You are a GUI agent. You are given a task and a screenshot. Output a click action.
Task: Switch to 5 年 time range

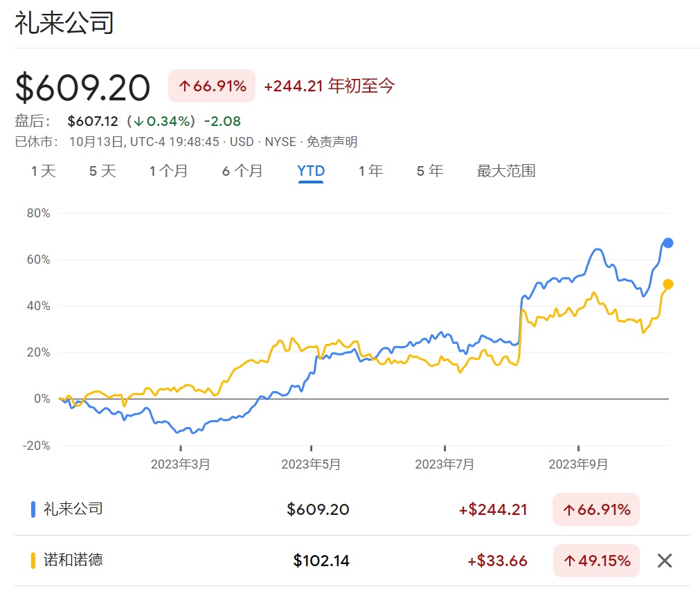(x=430, y=171)
